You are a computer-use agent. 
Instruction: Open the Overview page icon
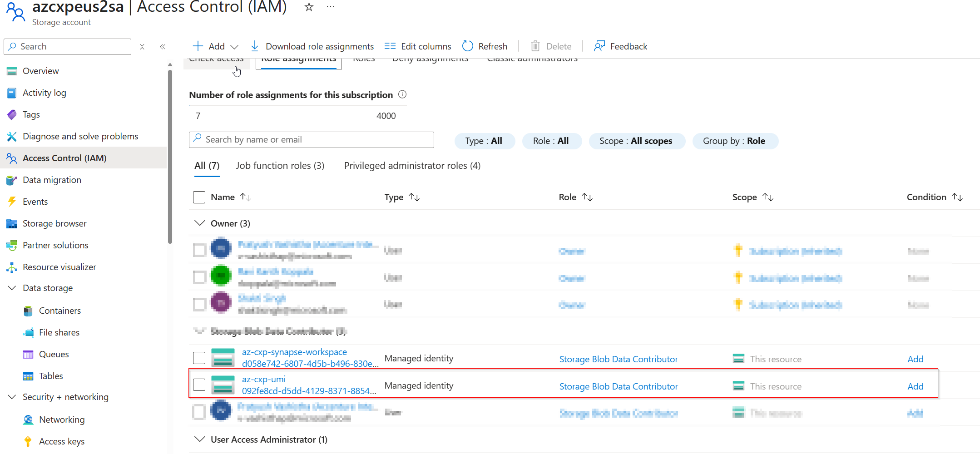[x=12, y=71]
